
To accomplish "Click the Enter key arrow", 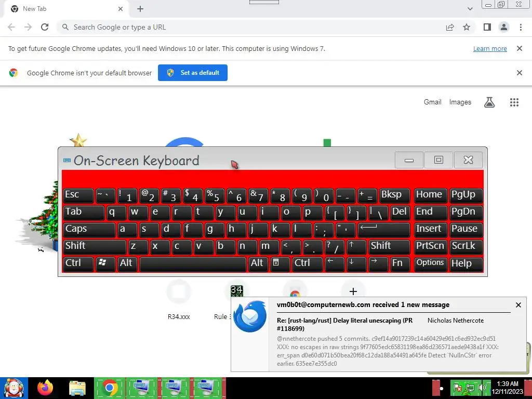I will tap(384, 229).
